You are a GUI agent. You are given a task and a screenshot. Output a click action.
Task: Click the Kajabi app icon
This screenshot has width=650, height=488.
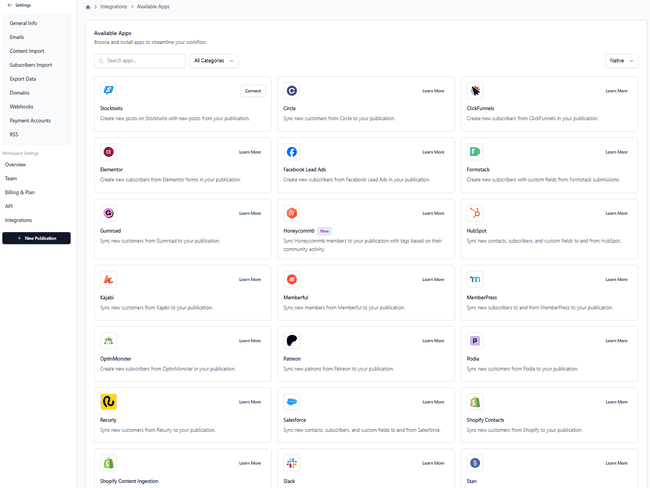(108, 279)
